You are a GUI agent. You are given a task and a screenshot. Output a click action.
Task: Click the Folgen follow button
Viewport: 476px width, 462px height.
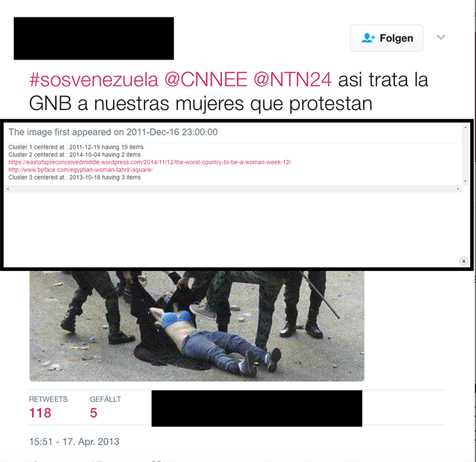386,38
